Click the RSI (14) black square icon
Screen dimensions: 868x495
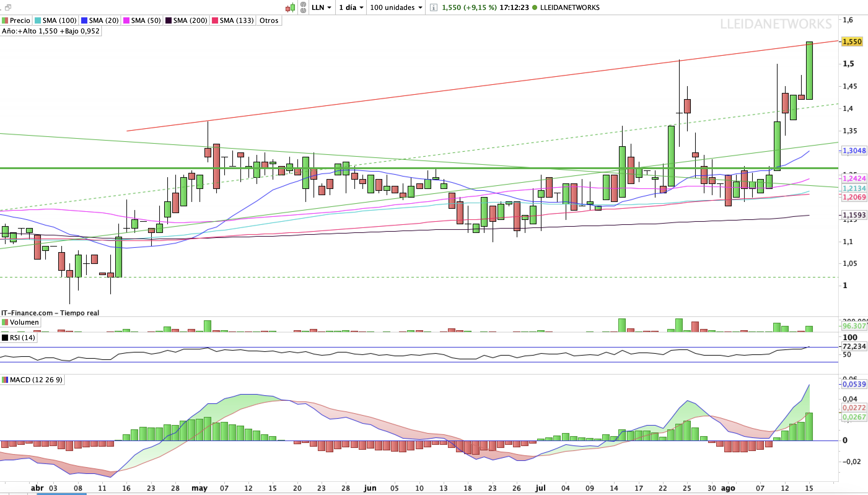5,338
